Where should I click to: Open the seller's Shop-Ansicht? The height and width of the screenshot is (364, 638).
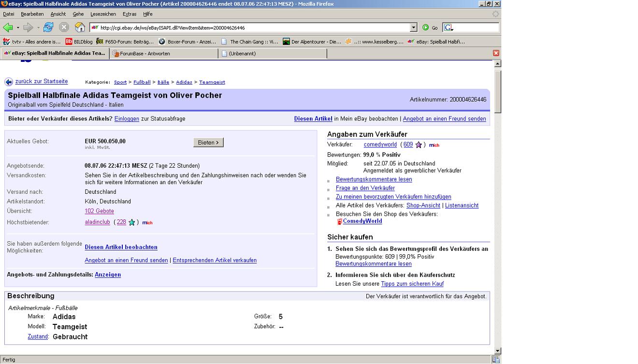click(x=423, y=205)
